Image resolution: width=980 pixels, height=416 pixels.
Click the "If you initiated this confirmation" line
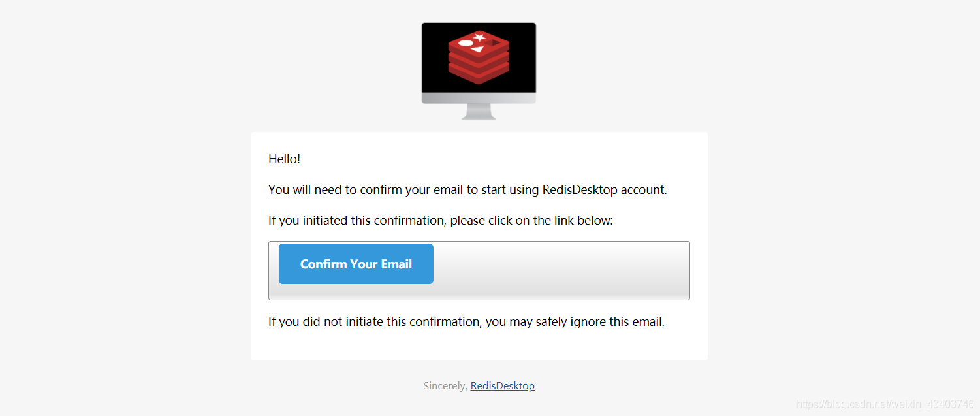440,221
